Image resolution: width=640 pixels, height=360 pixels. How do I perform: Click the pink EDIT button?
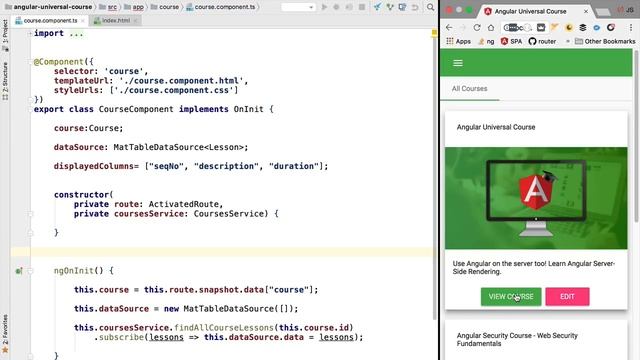pos(567,297)
